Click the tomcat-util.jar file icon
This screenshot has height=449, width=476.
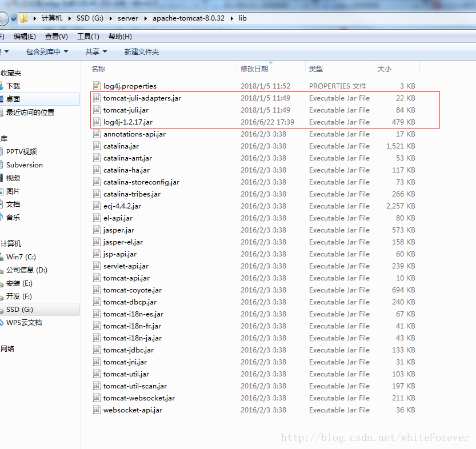click(97, 374)
